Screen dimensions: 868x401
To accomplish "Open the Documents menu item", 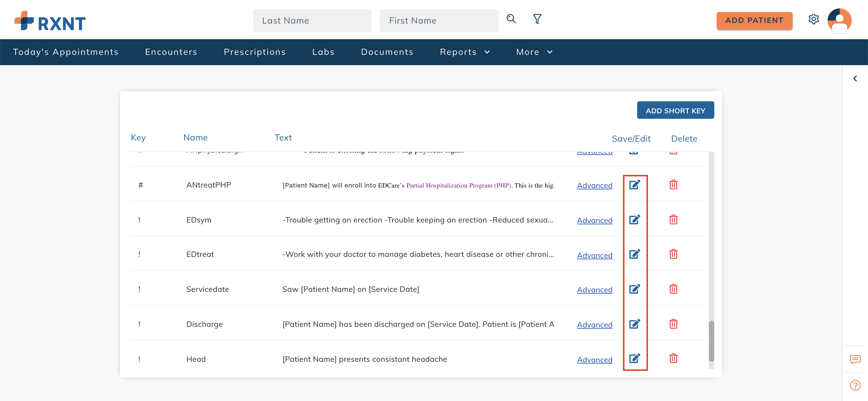I will click(x=387, y=52).
